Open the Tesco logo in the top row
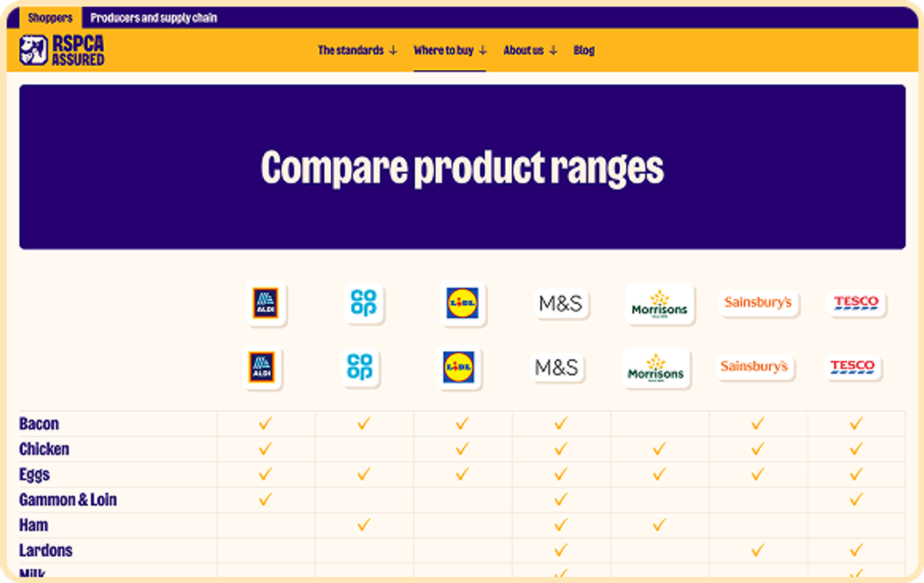The width and height of the screenshot is (924, 583). click(x=856, y=303)
